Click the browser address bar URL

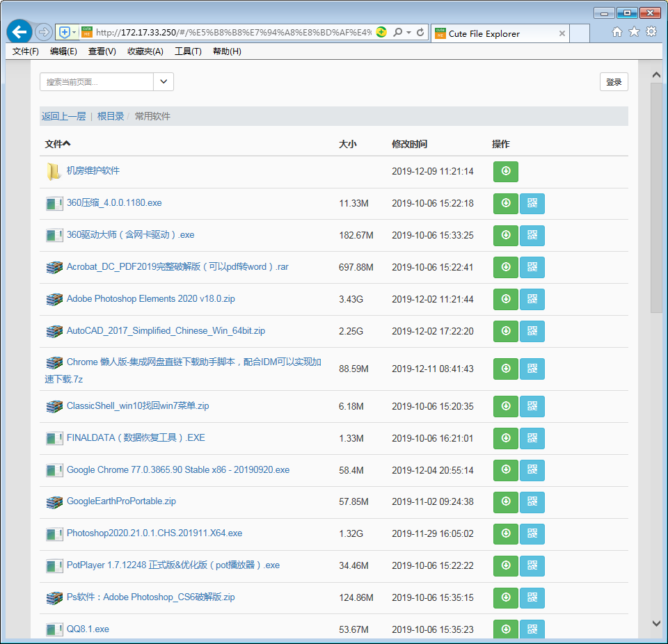[234, 33]
